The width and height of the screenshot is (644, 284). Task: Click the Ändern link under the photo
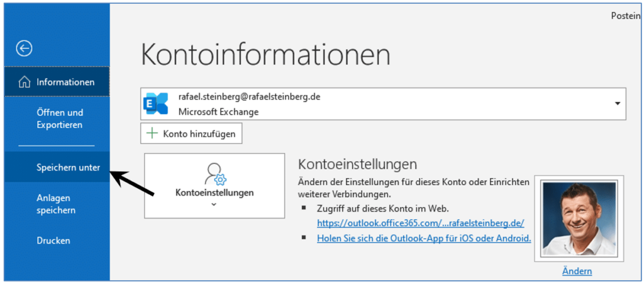[x=577, y=271]
